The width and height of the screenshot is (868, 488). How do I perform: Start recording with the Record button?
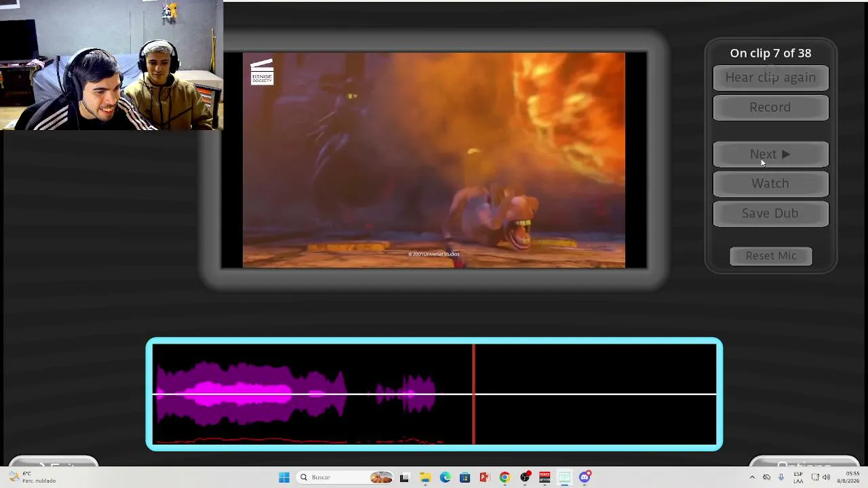[770, 107]
